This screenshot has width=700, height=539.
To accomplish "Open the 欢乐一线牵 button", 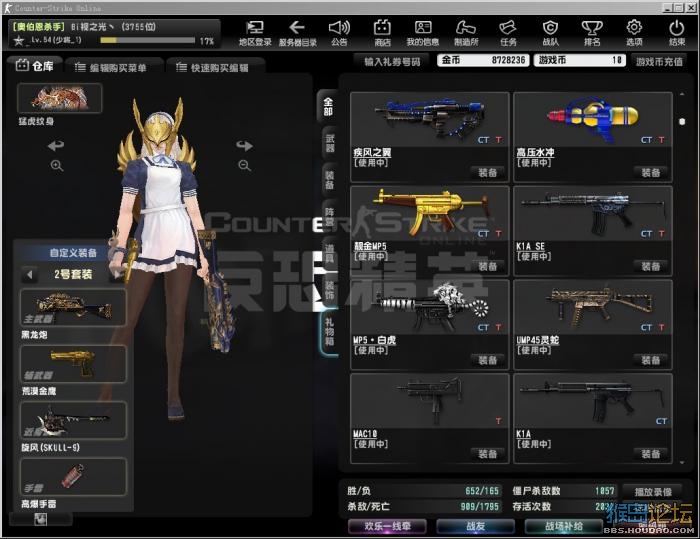I will tap(387, 526).
